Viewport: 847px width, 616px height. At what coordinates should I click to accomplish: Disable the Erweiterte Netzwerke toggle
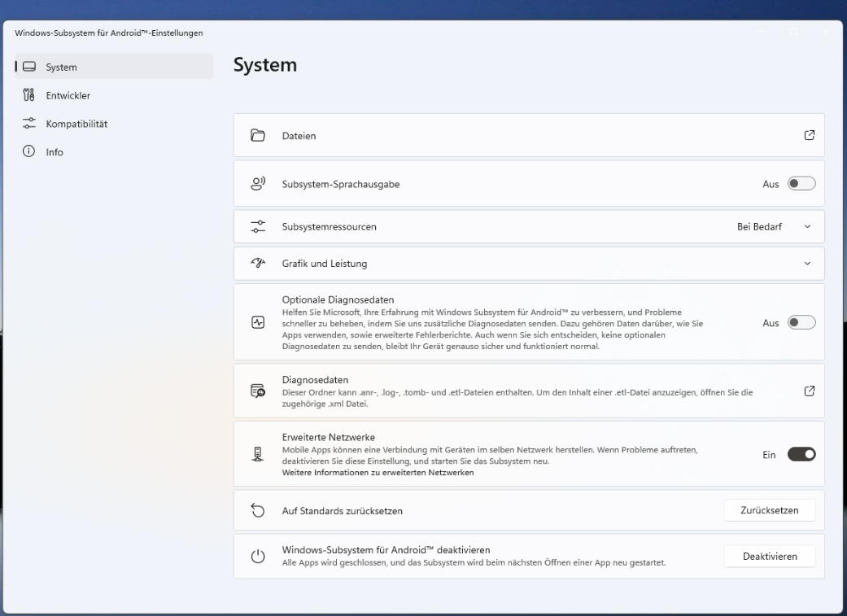pos(801,455)
